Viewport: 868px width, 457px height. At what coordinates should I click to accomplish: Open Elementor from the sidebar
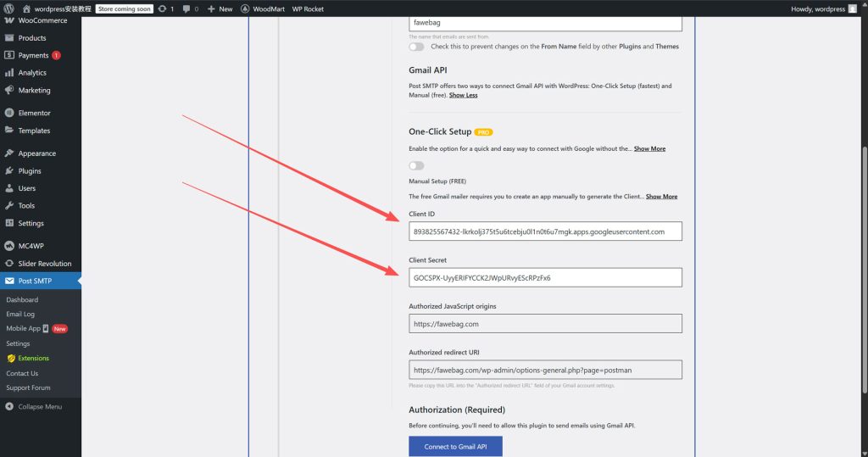[34, 113]
